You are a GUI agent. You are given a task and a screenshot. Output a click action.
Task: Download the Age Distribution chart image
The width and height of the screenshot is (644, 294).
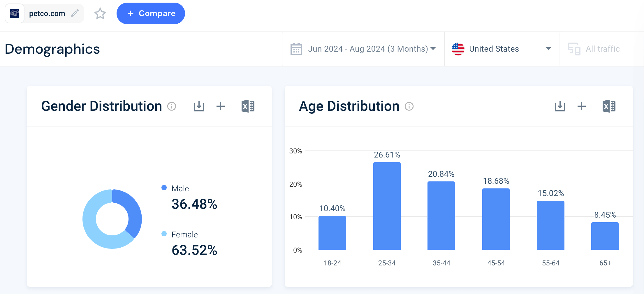coord(560,106)
